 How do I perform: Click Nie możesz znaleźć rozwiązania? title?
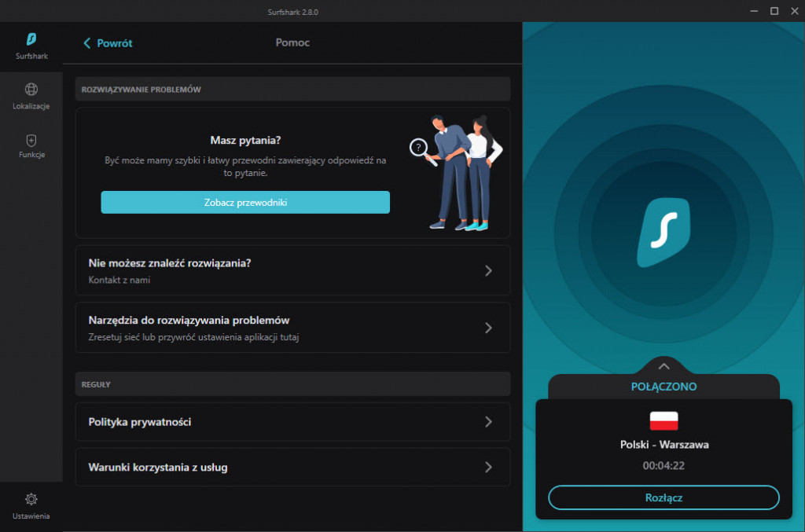coord(170,263)
